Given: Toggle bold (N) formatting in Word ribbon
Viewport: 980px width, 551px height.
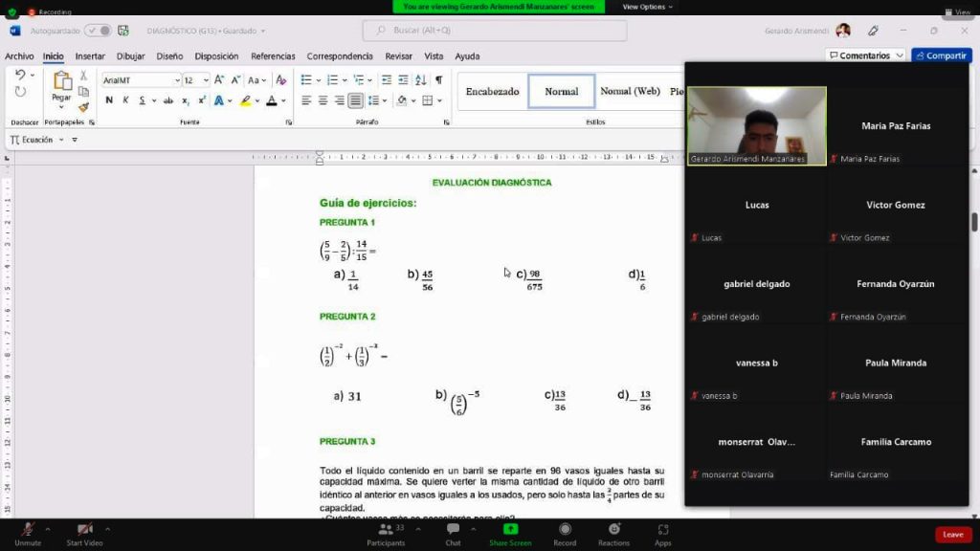Looking at the screenshot, I should pos(109,100).
